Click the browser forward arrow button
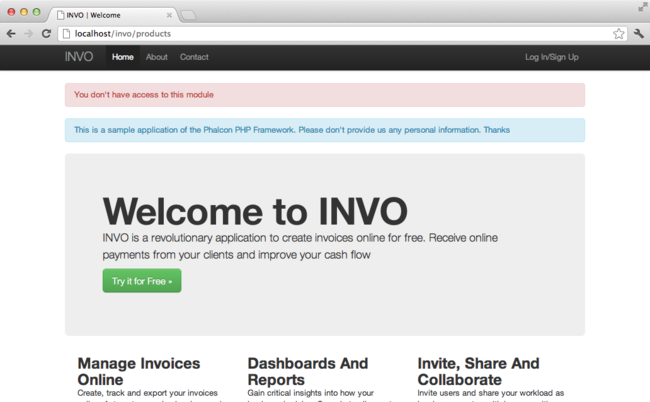Image resolution: width=650 pixels, height=402 pixels. point(28,33)
